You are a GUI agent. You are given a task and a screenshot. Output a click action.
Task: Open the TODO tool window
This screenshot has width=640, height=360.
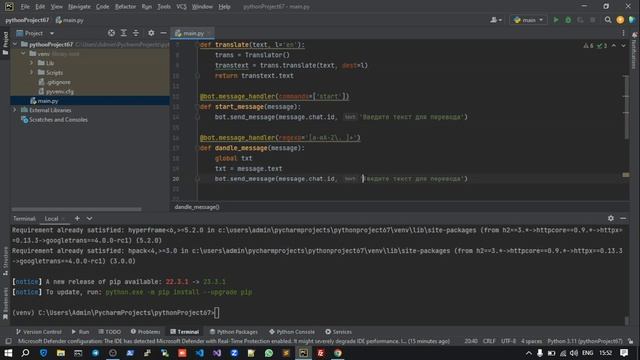point(110,331)
